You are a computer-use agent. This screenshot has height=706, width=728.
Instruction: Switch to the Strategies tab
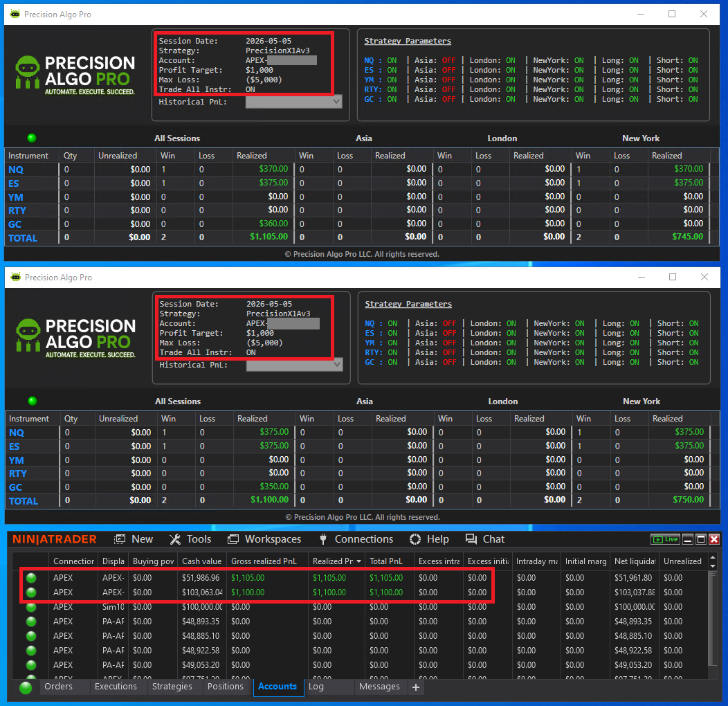click(x=172, y=687)
